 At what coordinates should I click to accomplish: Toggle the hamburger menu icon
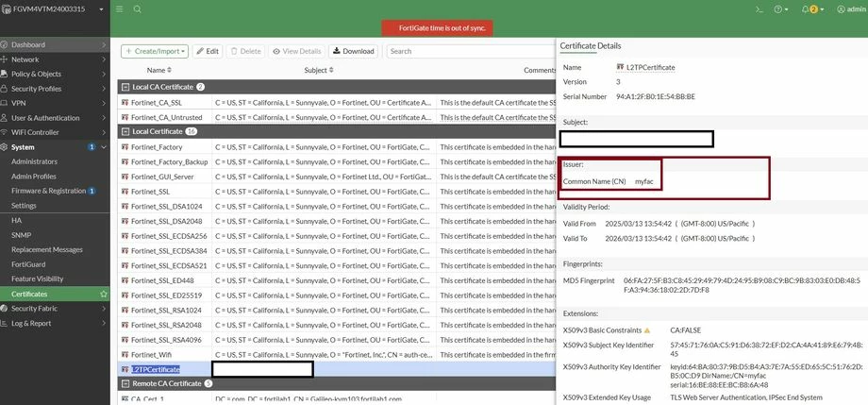pos(120,9)
